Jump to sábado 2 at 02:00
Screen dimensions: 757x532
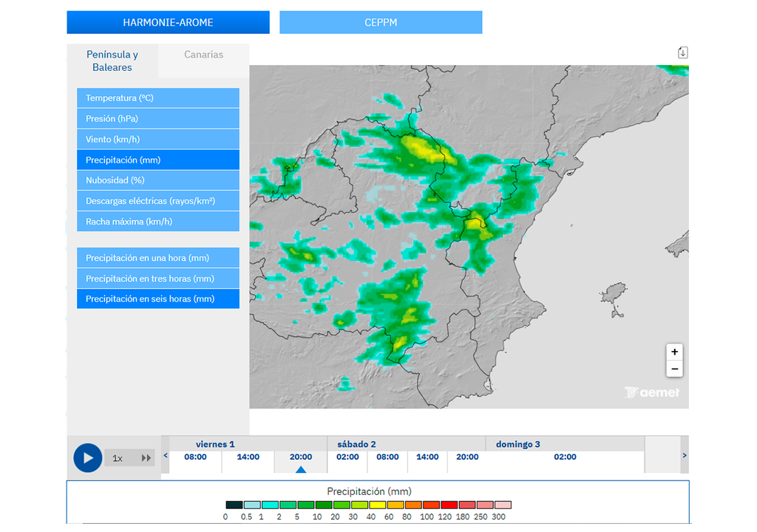point(347,457)
